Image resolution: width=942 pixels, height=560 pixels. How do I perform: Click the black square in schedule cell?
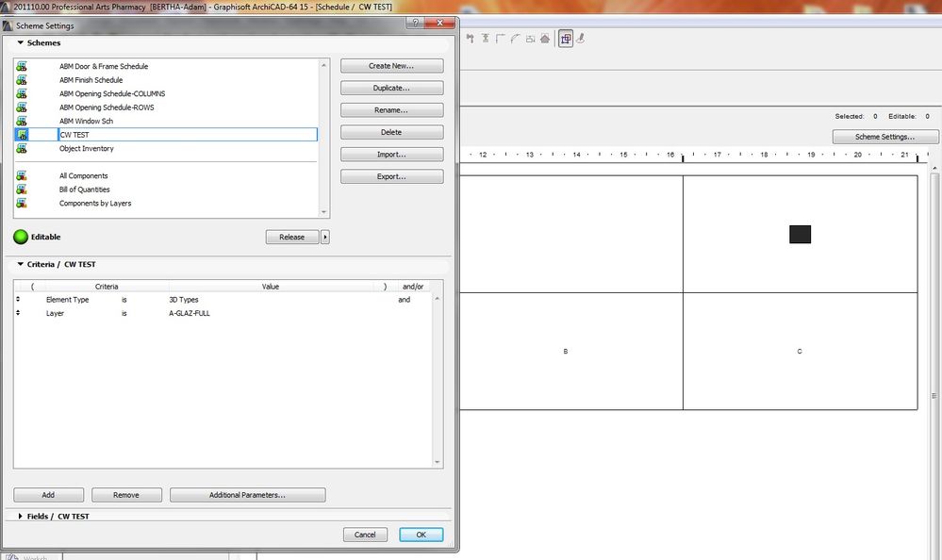800,235
